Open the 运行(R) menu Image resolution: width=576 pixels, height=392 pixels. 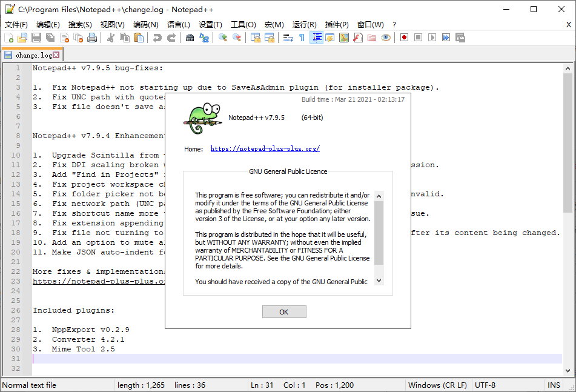tap(306, 25)
